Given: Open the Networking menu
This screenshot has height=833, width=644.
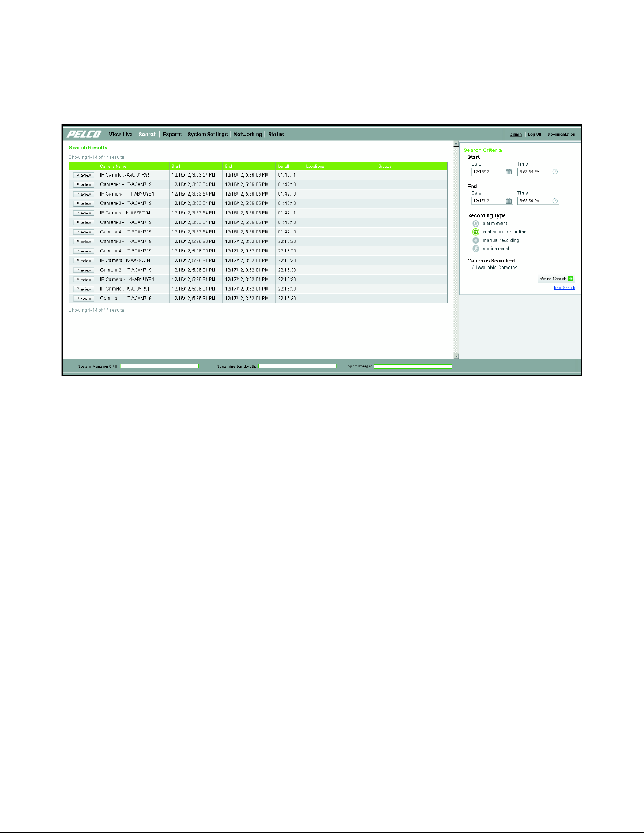Looking at the screenshot, I should coord(248,135).
